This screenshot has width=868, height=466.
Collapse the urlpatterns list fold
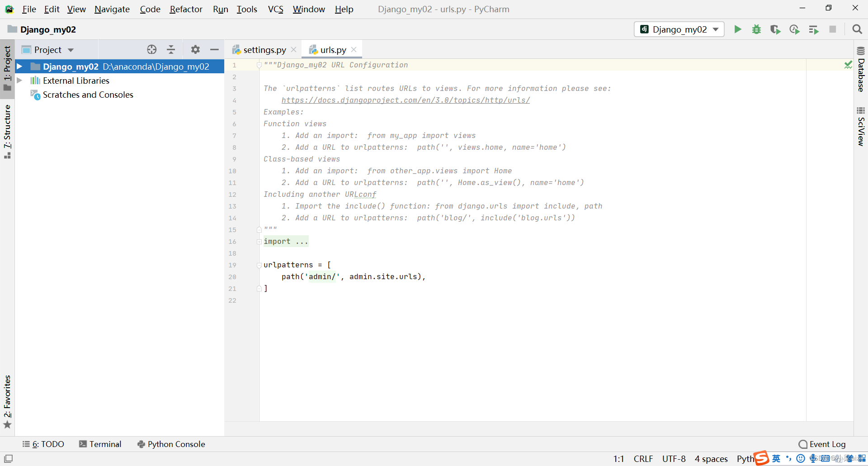tap(259, 265)
